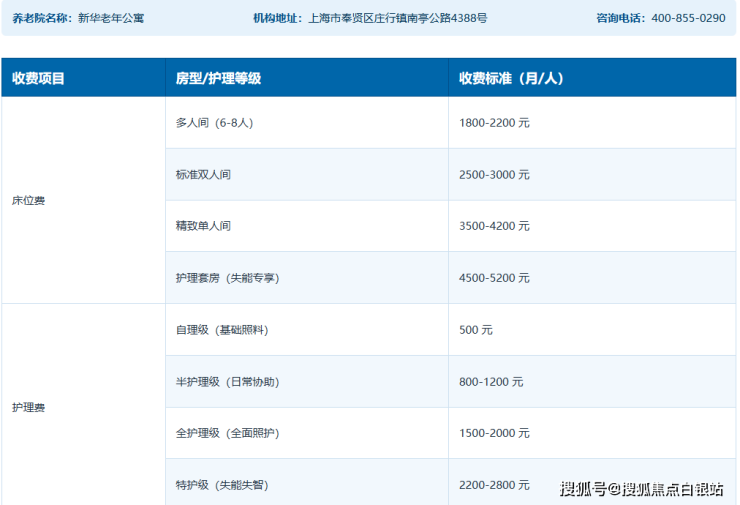The image size is (740, 505).
Task: Click the price 1500-2000 元
Action: click(494, 433)
